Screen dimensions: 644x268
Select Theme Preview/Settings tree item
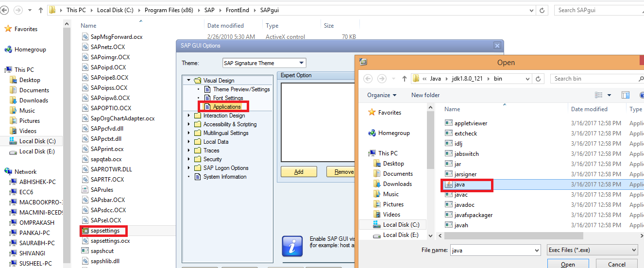point(241,89)
